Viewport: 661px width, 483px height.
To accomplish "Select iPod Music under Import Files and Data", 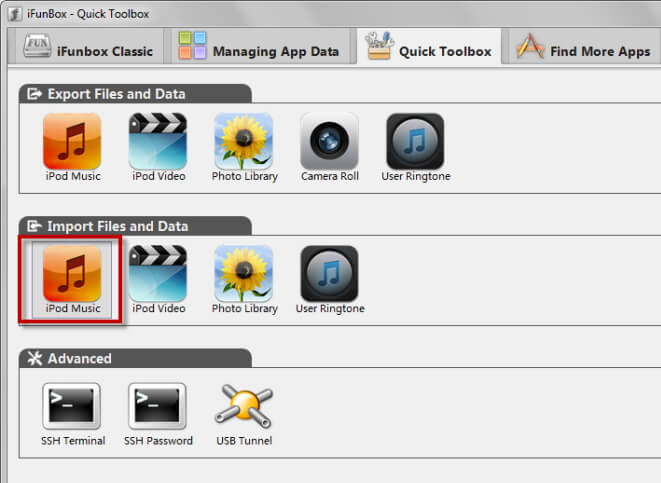I will (x=73, y=279).
